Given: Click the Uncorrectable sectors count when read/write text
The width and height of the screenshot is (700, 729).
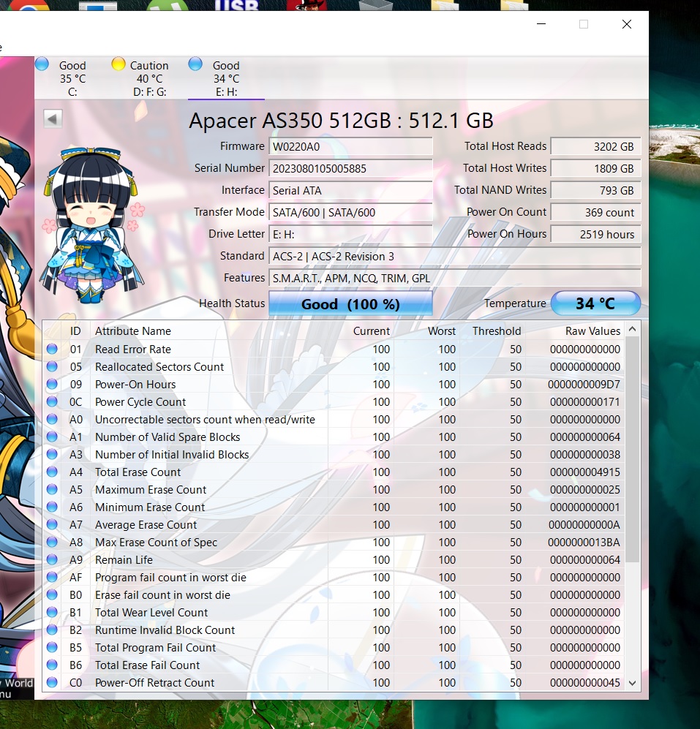Looking at the screenshot, I should click(205, 420).
